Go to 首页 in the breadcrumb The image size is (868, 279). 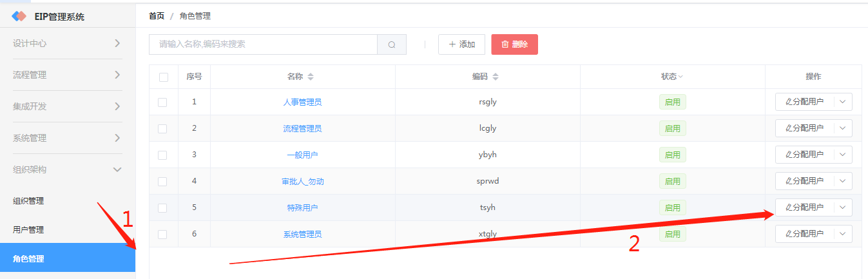click(x=157, y=16)
